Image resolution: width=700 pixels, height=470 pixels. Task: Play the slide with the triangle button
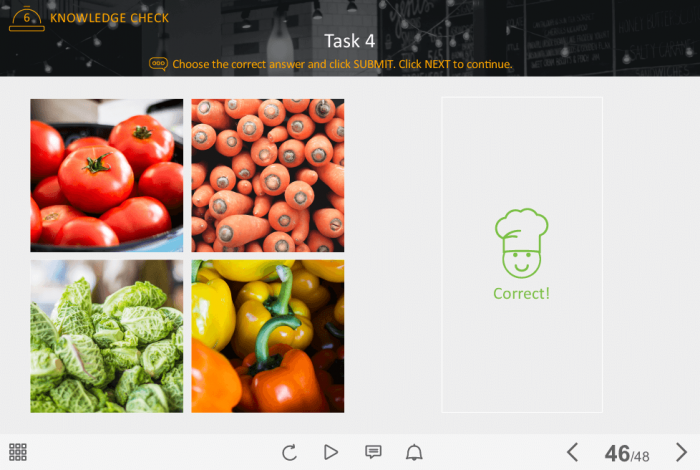coord(331,452)
